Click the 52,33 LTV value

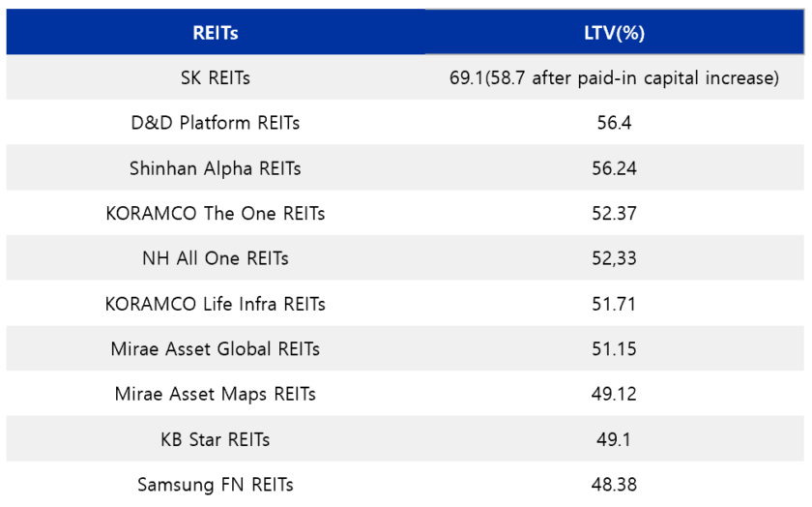coord(614,258)
